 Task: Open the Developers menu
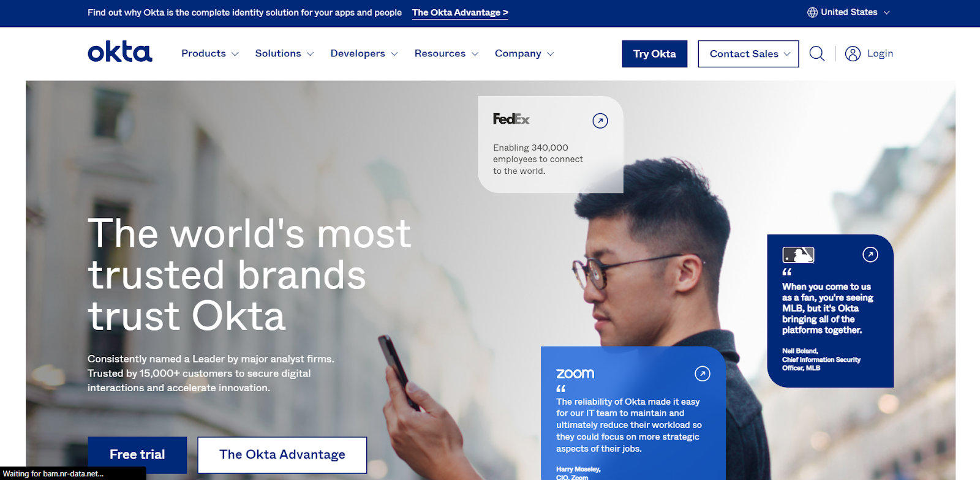coord(364,54)
